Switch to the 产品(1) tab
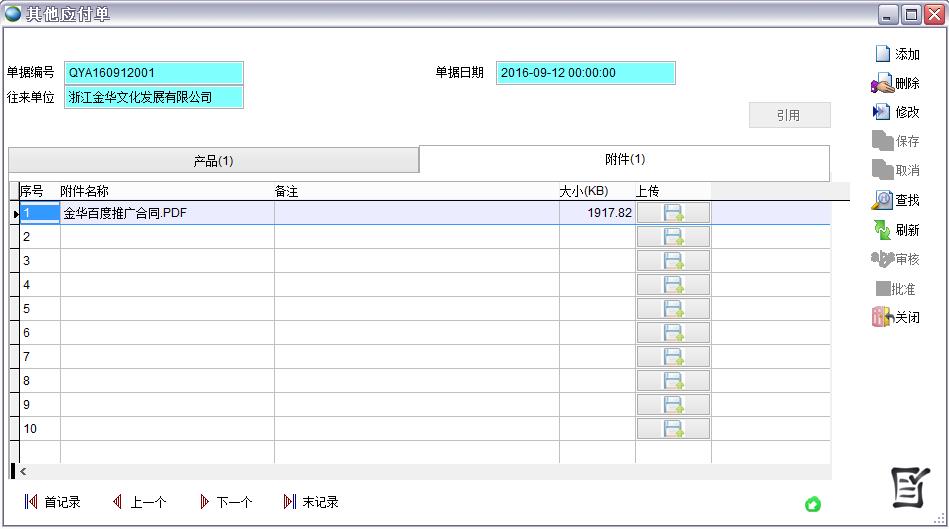The height and width of the screenshot is (529, 949). coord(213,161)
